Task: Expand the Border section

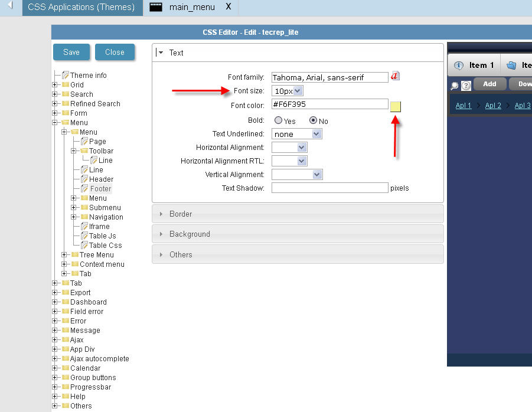Action: [298, 214]
